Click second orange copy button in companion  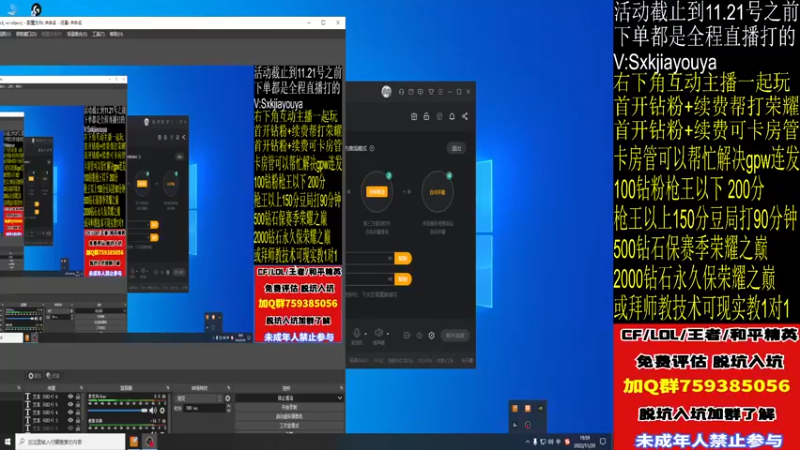click(x=403, y=279)
